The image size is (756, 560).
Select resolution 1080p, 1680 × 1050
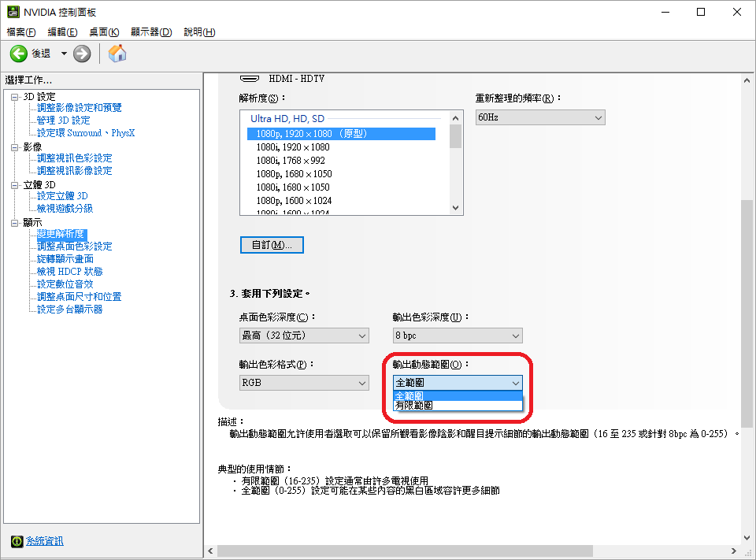click(294, 174)
